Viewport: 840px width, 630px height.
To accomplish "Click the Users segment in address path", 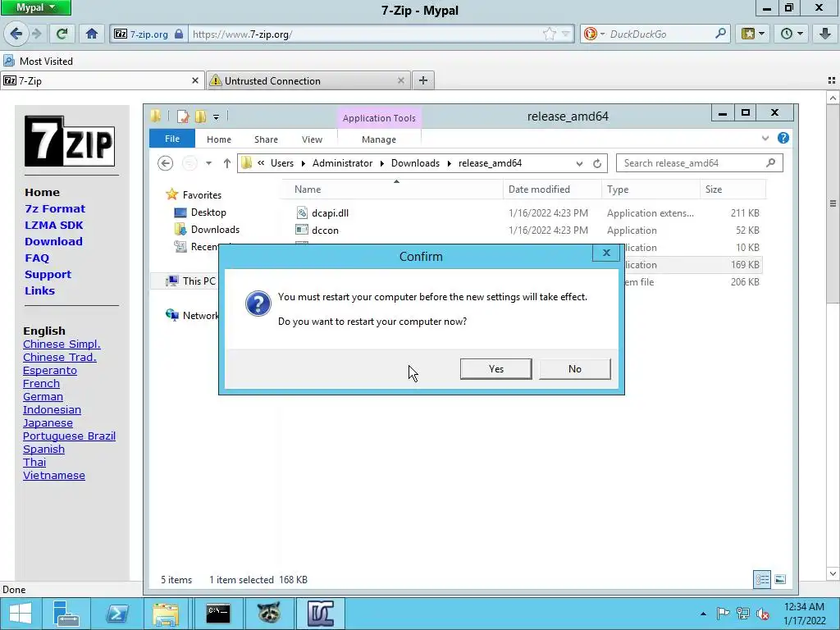I will click(282, 163).
